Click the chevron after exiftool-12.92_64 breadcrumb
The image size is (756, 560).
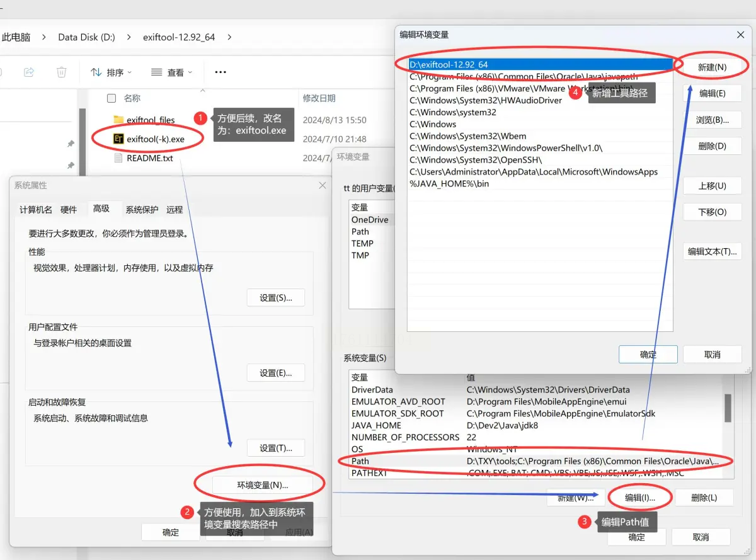coord(229,37)
